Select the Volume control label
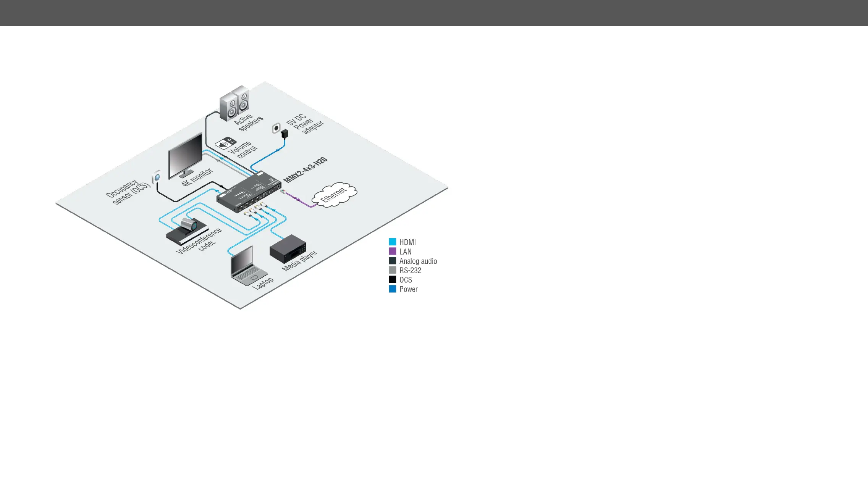868x487 pixels. (x=243, y=150)
